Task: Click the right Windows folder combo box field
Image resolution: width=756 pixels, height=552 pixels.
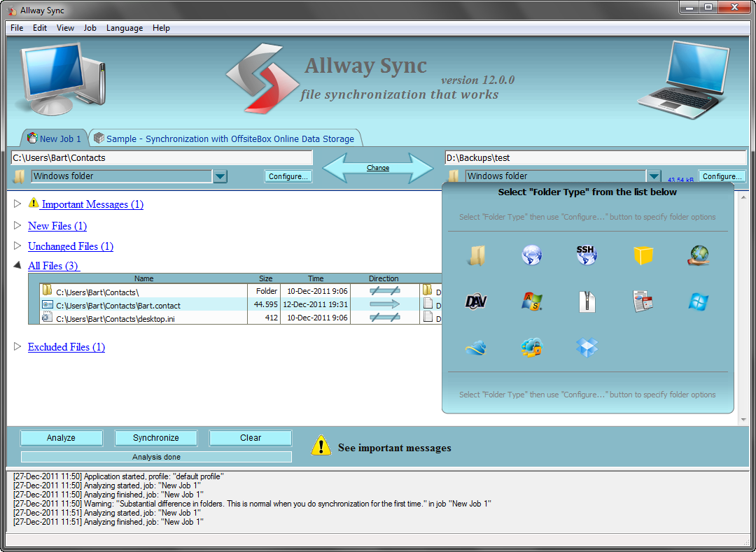Action: pyautogui.click(x=555, y=176)
